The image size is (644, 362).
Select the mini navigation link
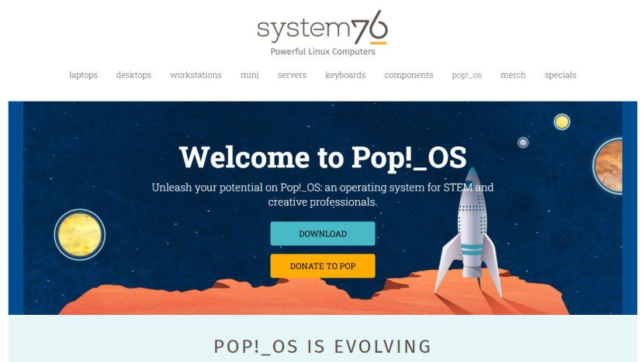(x=250, y=75)
